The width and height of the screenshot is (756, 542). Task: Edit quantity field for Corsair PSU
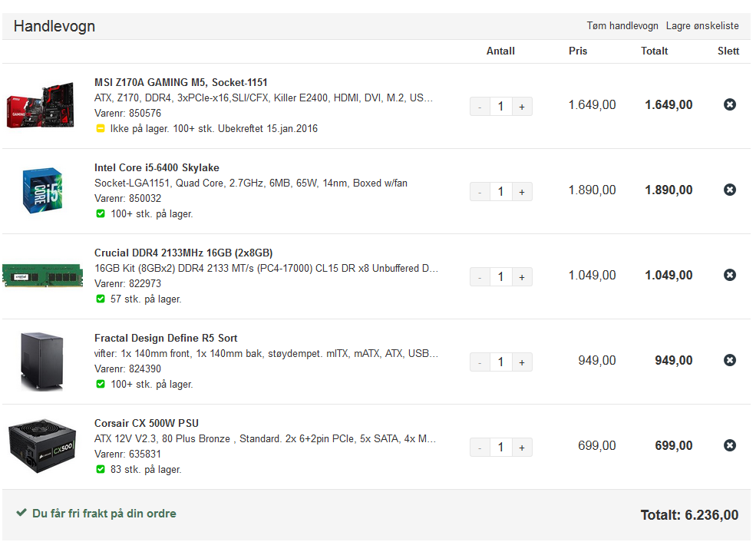click(501, 448)
